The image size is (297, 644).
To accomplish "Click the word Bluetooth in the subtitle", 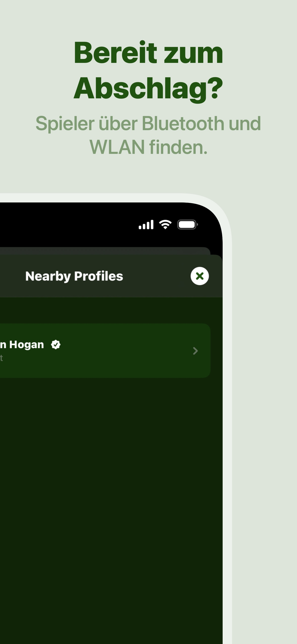I will (183, 123).
